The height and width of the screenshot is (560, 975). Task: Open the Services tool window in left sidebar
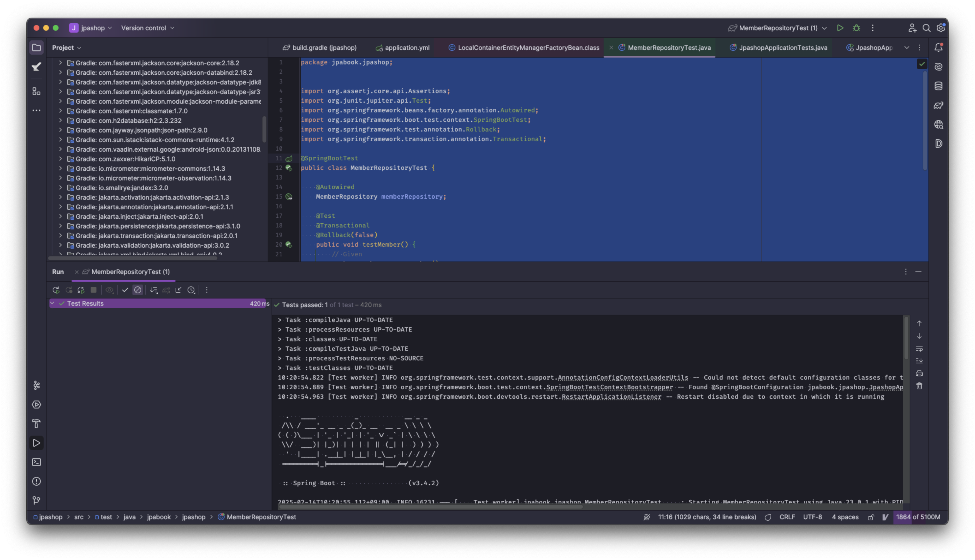point(36,405)
